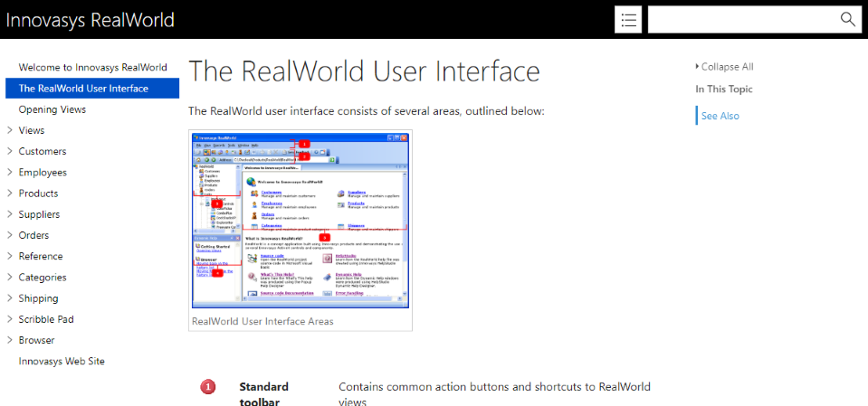Open the Browser topic link

(36, 341)
